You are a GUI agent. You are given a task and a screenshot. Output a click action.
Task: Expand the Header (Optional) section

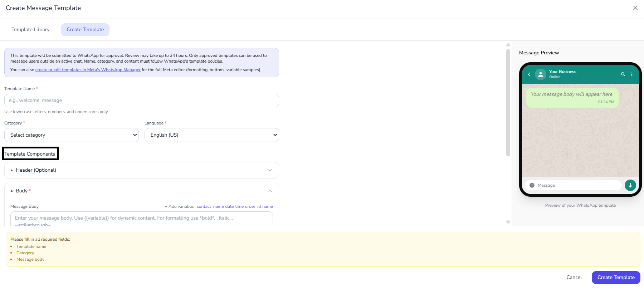[x=142, y=170]
